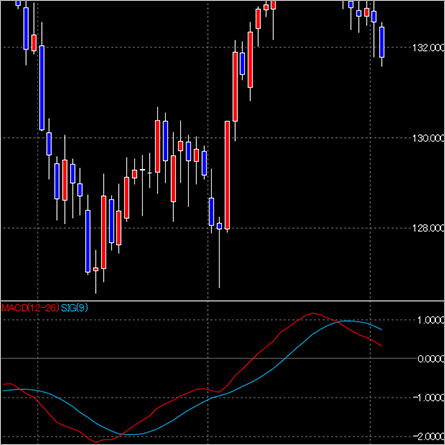The width and height of the screenshot is (445, 445).
Task: Click the 132.000 price axis label
Action: 429,48
